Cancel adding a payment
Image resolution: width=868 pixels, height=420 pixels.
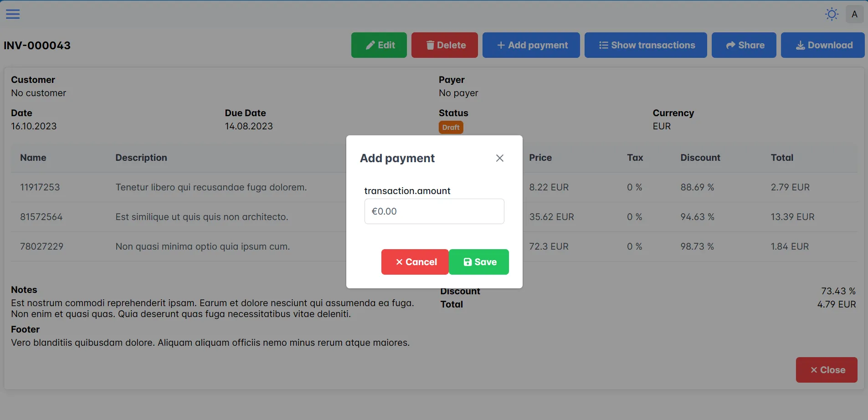click(x=414, y=262)
